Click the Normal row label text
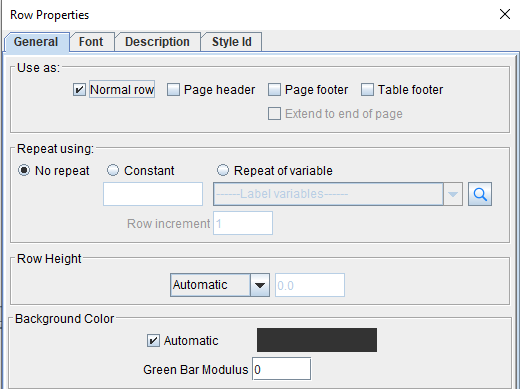This screenshot has height=389, width=520. click(122, 90)
